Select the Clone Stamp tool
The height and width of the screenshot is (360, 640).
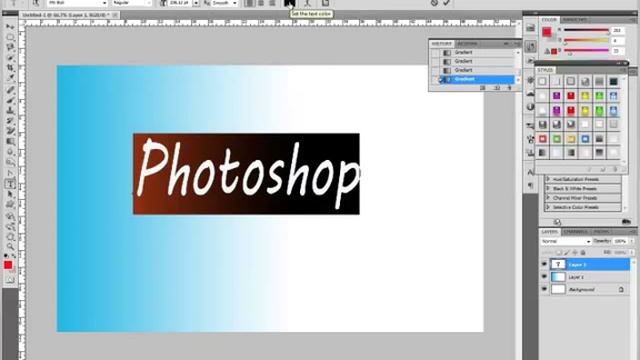10,111
